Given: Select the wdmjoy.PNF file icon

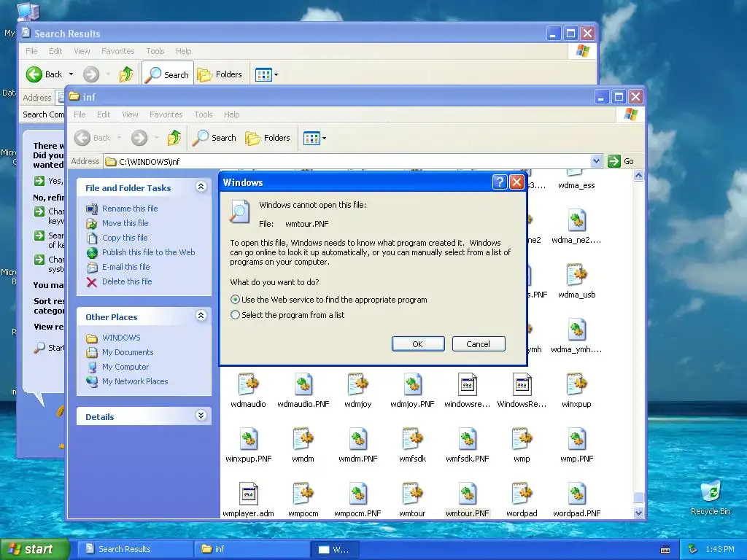Looking at the screenshot, I should (413, 384).
